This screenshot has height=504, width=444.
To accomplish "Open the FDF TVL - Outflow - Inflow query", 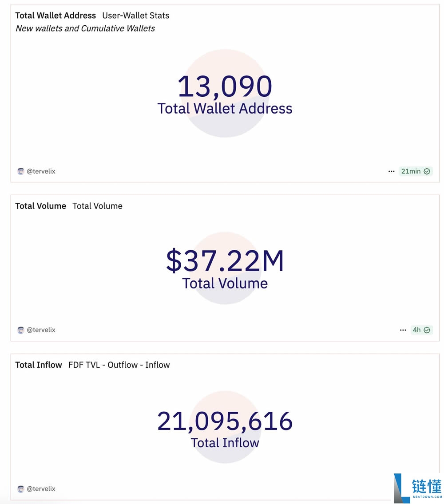I will 119,365.
